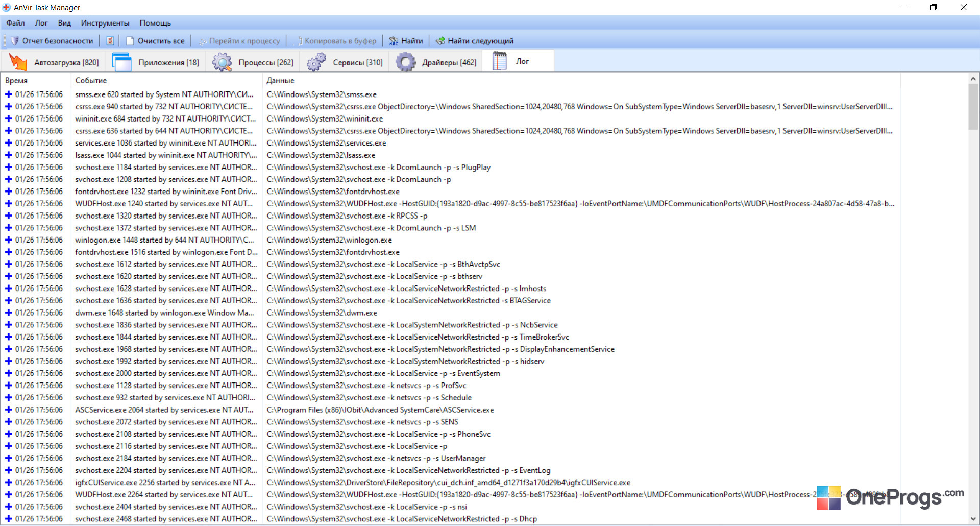Click the vertical scrollbar thumb
Image resolution: width=980 pixels, height=526 pixels.
click(x=973, y=107)
